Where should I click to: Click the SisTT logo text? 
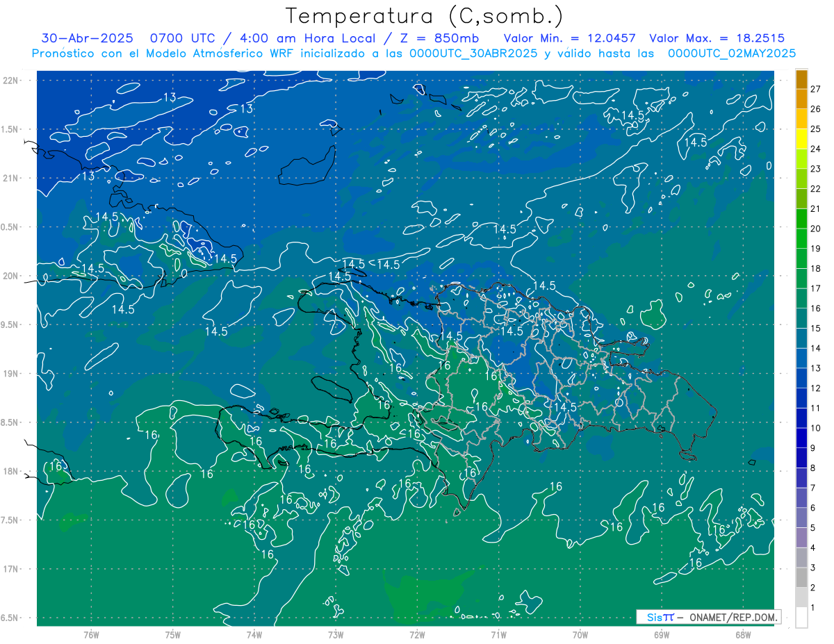point(660,617)
